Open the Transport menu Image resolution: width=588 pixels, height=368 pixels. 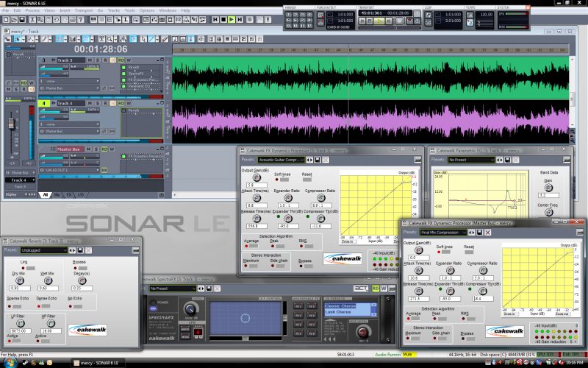[84, 10]
